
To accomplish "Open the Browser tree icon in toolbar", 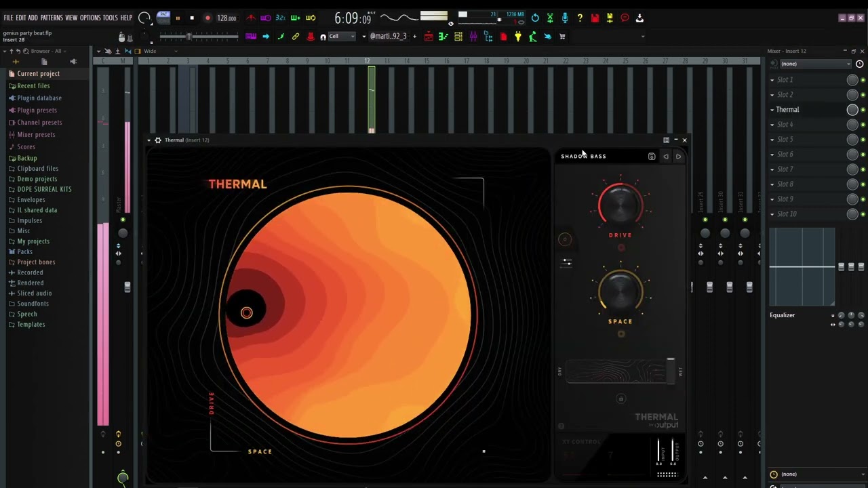I will pos(488,37).
